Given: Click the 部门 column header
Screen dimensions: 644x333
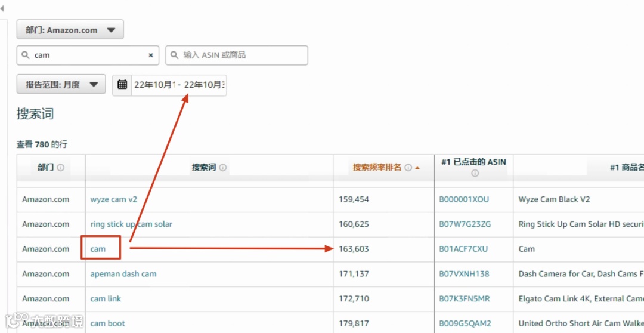Looking at the screenshot, I should click(45, 168).
